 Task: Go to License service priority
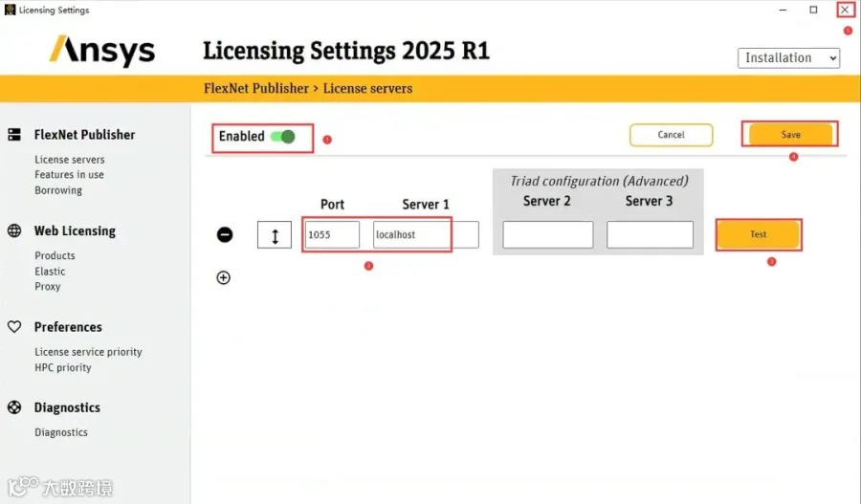pyautogui.click(x=88, y=352)
